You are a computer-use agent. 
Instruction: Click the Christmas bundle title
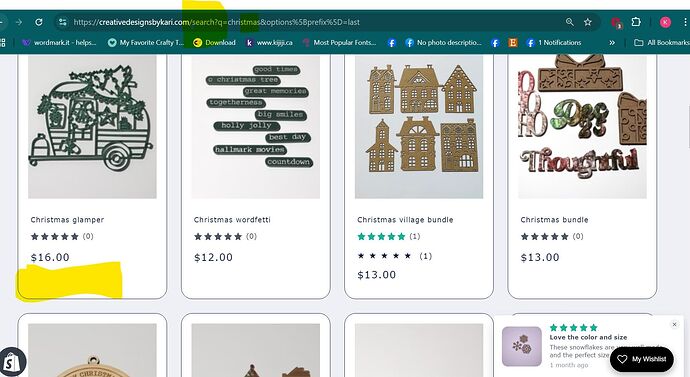point(554,220)
